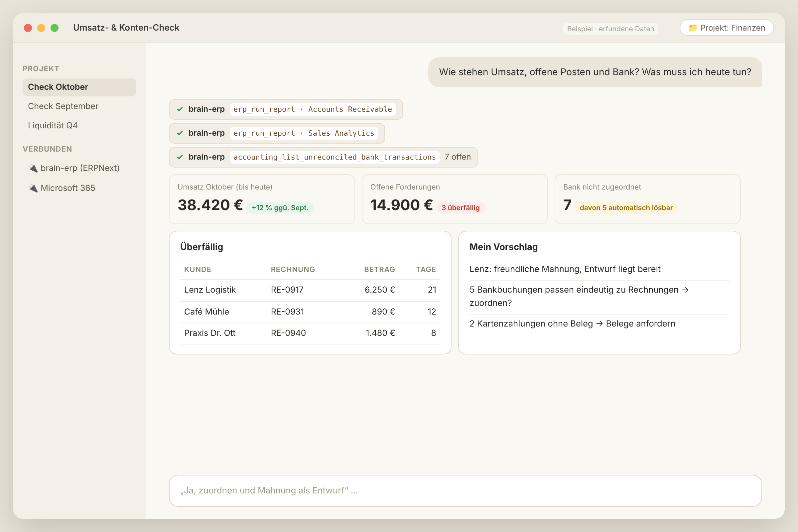Click the 6.250 € amount cell
This screenshot has height=532, width=798.
click(380, 290)
